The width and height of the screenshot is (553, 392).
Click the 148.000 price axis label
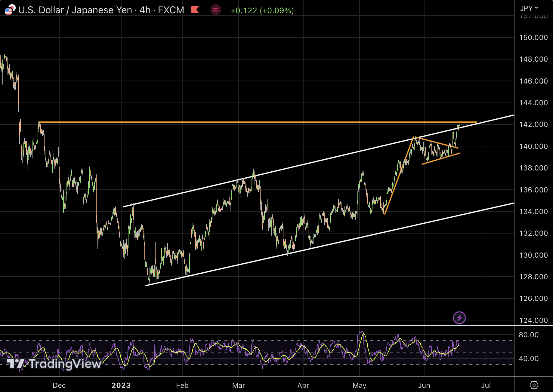point(533,59)
